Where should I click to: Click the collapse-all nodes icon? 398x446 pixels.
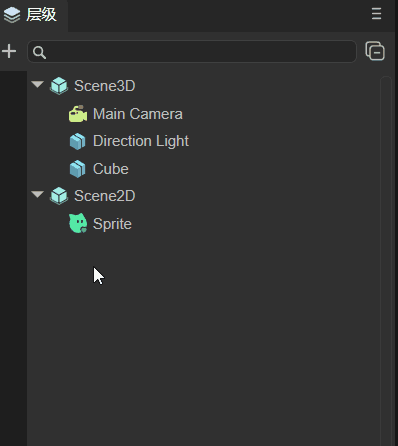click(375, 51)
